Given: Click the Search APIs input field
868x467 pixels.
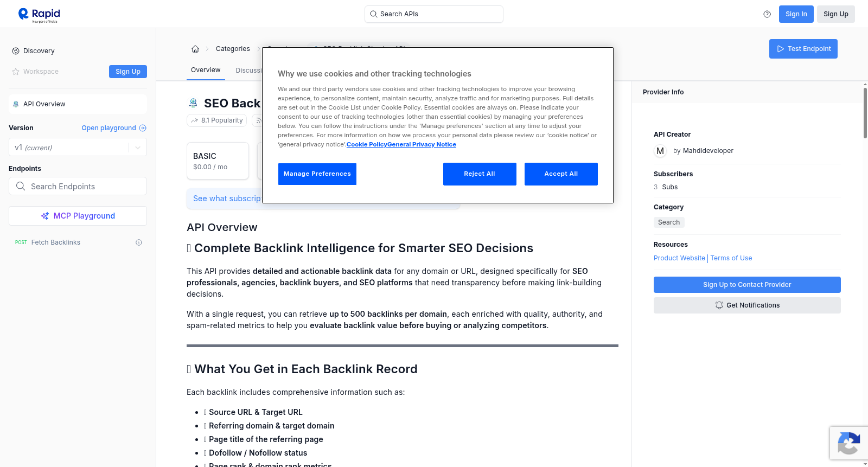Looking at the screenshot, I should [x=434, y=14].
